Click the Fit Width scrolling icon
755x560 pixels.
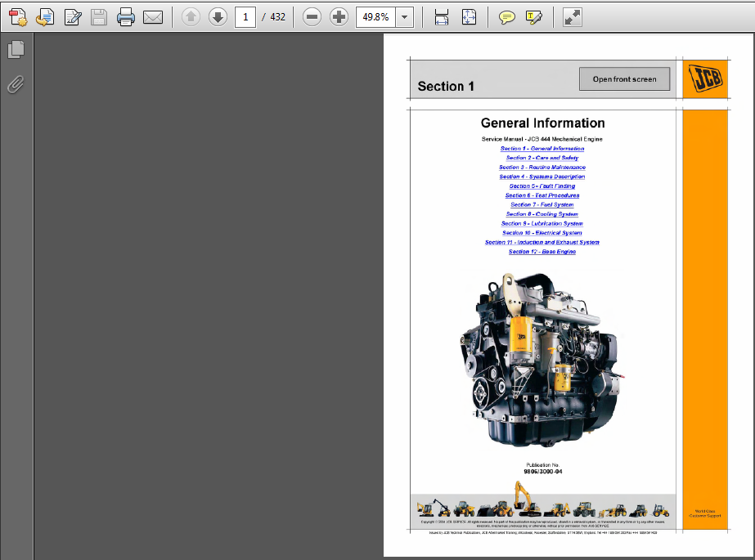(x=442, y=17)
